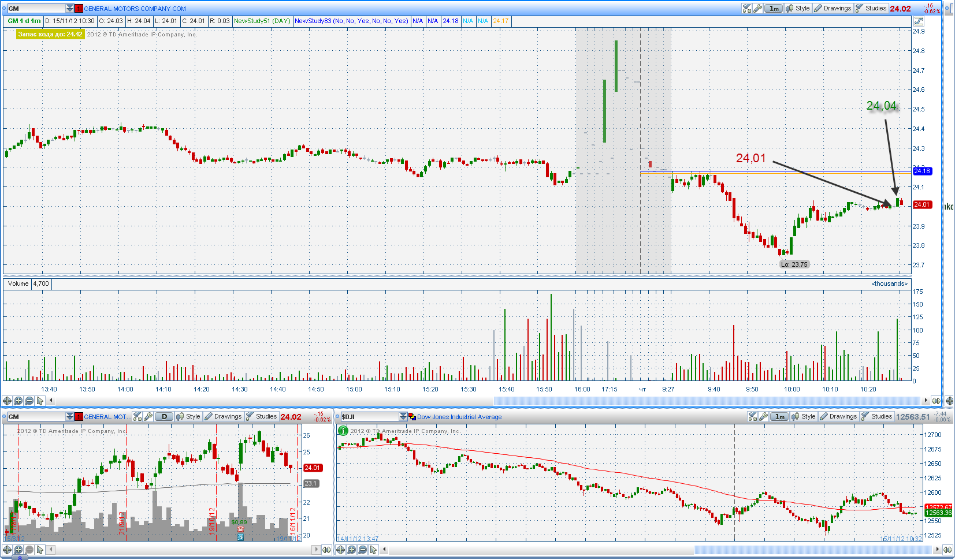Open the Style button on main GM chart
This screenshot has height=560, width=955.
(x=798, y=8)
